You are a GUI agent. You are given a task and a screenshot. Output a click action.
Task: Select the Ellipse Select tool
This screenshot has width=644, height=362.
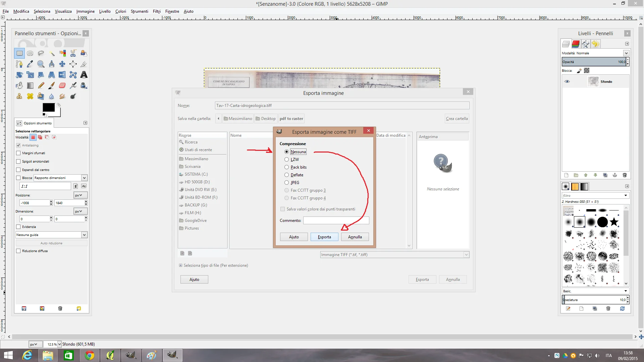point(30,53)
